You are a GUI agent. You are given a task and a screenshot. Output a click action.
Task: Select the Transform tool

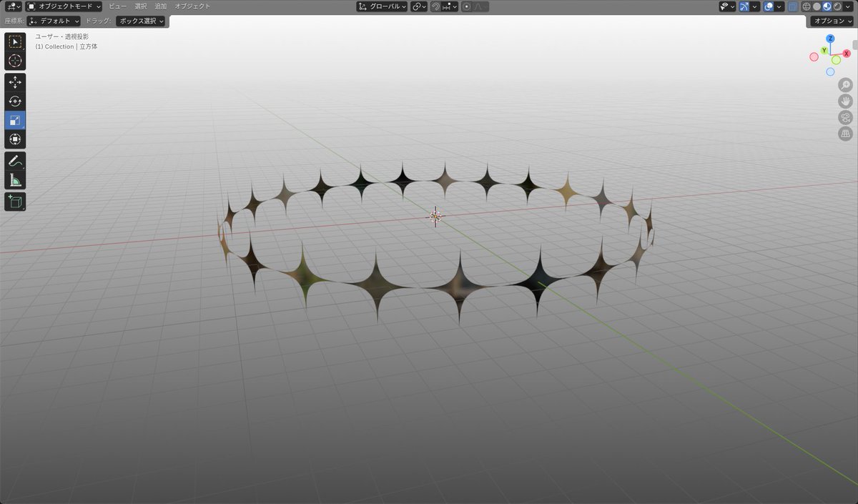(15, 139)
